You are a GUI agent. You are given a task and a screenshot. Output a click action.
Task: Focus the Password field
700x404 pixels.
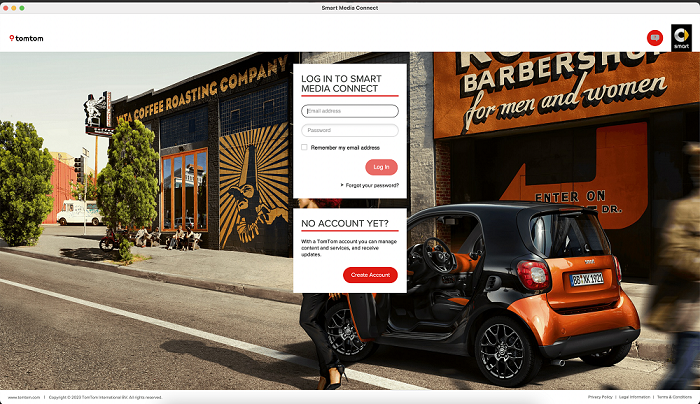(350, 130)
